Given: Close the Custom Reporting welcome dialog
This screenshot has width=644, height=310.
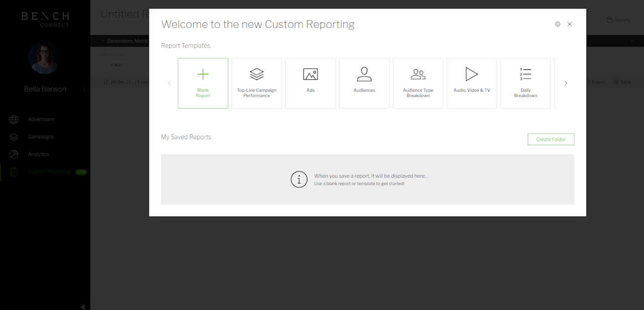Looking at the screenshot, I should coord(570,24).
